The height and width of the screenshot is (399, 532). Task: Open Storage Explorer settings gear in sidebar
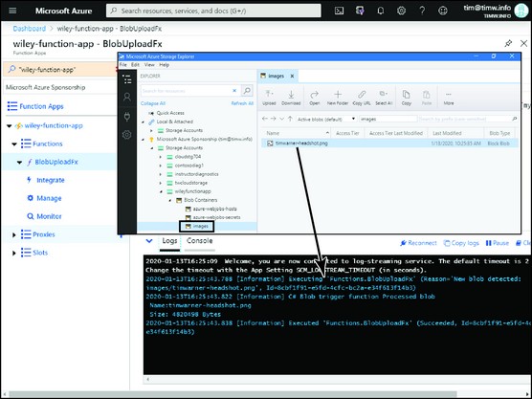coord(127,135)
